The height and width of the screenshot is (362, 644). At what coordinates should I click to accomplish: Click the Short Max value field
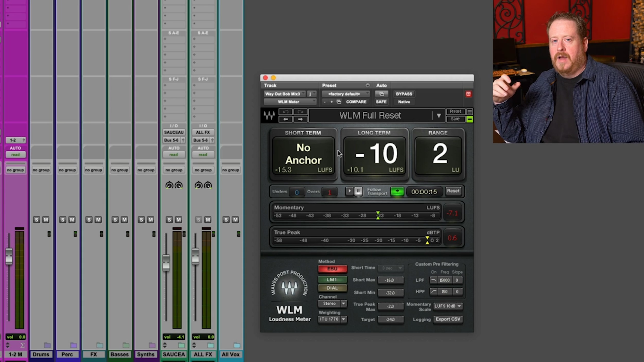391,280
